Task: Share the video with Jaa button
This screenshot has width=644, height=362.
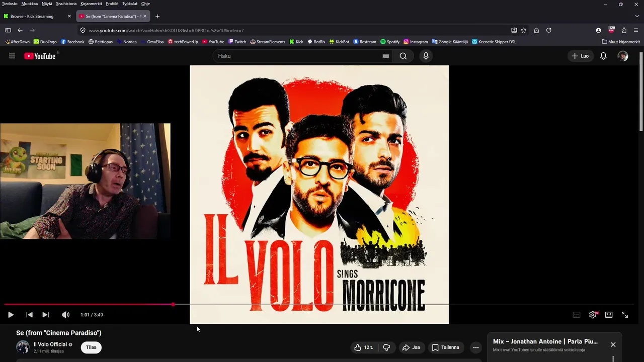Action: (411, 347)
